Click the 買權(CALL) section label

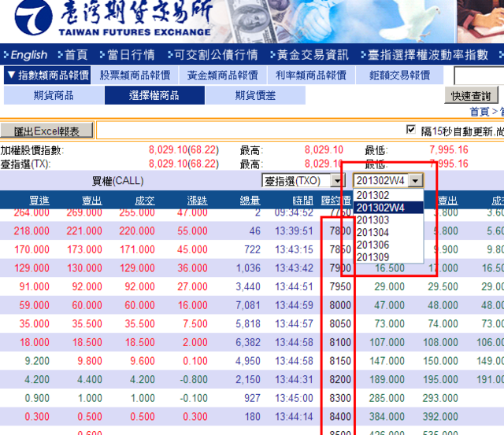click(x=117, y=181)
